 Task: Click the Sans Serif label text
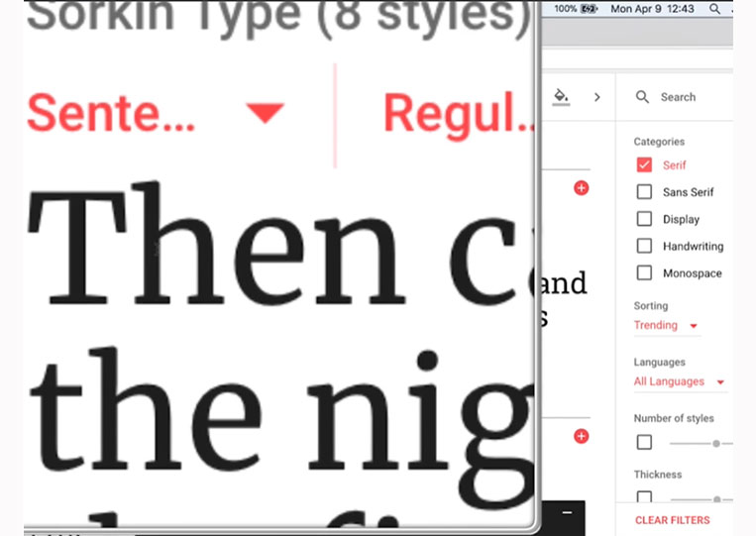(x=688, y=192)
